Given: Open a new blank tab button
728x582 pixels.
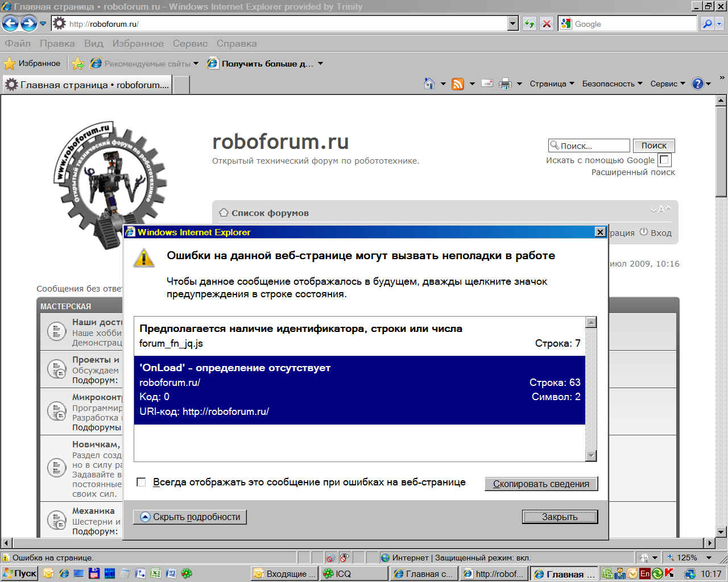Looking at the screenshot, I should pyautogui.click(x=181, y=85).
